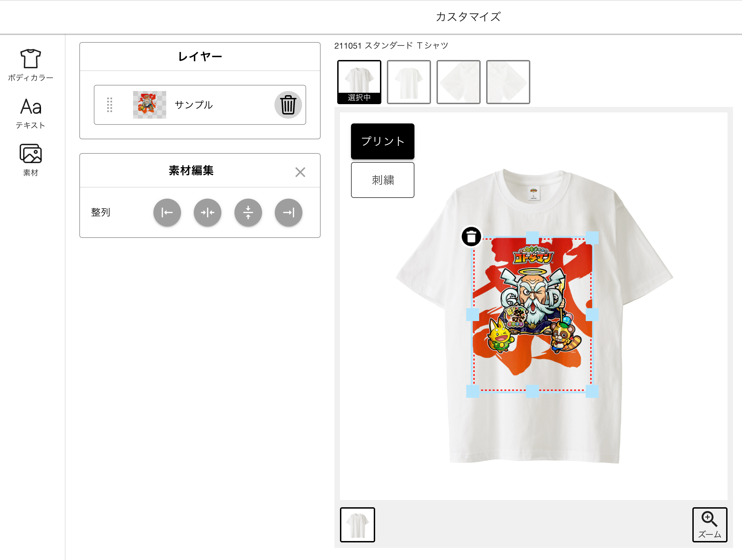The width and height of the screenshot is (742, 560).
Task: Select the プリント mode
Action: (x=383, y=141)
